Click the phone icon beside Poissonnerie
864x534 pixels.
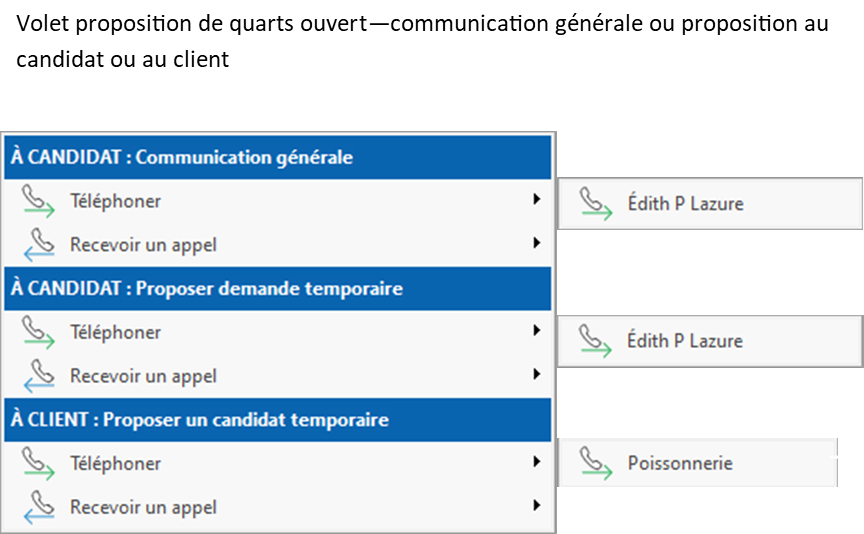point(596,464)
